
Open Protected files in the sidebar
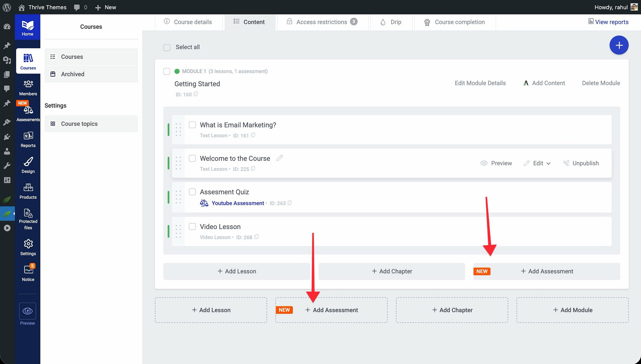click(28, 214)
